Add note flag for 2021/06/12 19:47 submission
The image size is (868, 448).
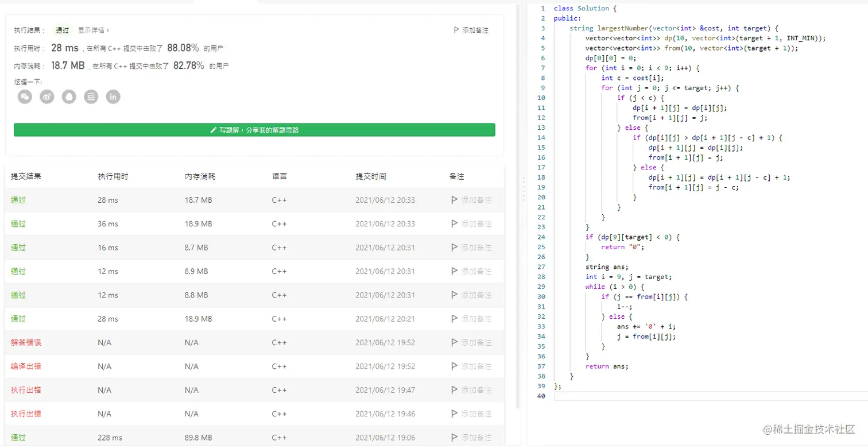471,390
